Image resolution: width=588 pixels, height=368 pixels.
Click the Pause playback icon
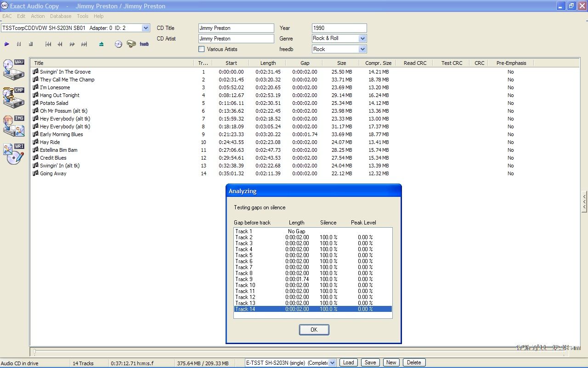(19, 44)
